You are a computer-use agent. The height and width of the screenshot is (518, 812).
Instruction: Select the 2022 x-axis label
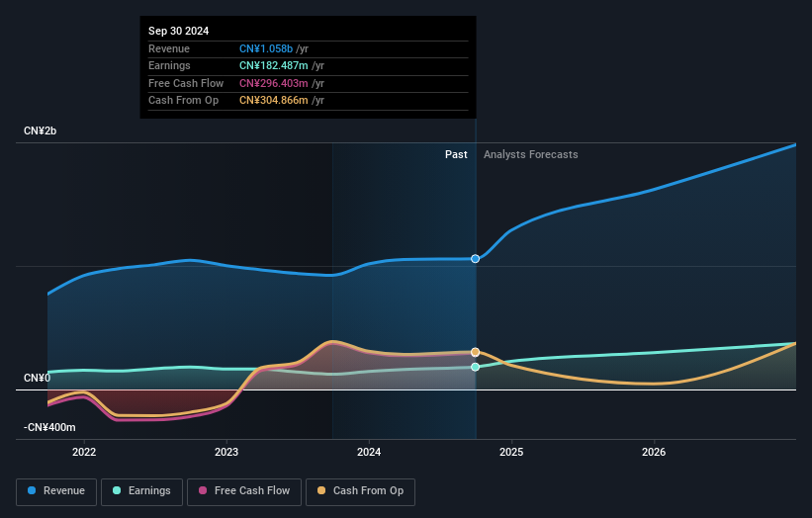coord(84,452)
